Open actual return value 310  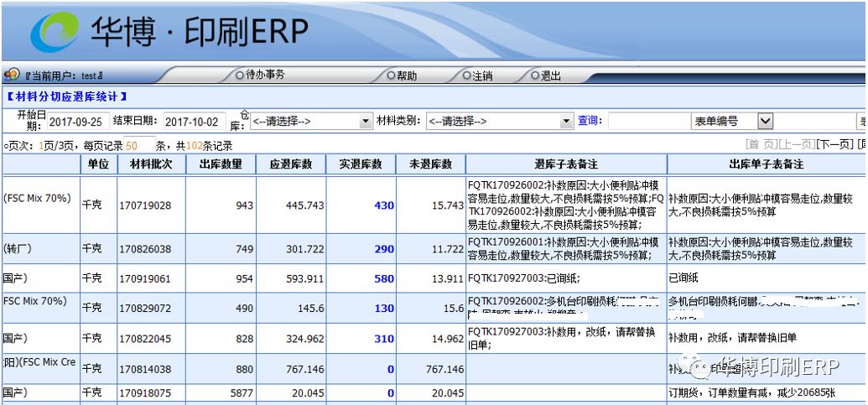point(383,339)
